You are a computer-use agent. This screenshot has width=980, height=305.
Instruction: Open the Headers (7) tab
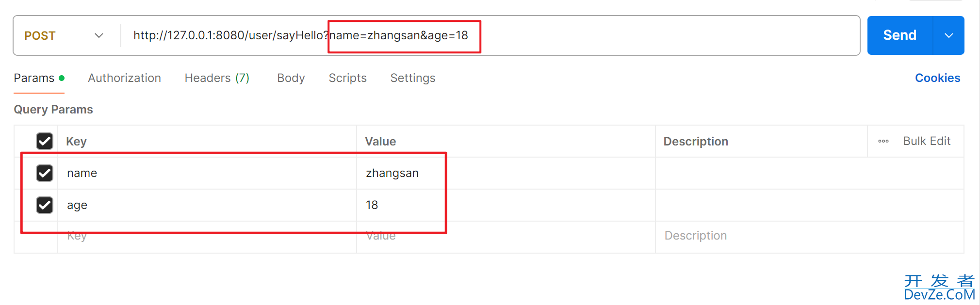click(217, 78)
